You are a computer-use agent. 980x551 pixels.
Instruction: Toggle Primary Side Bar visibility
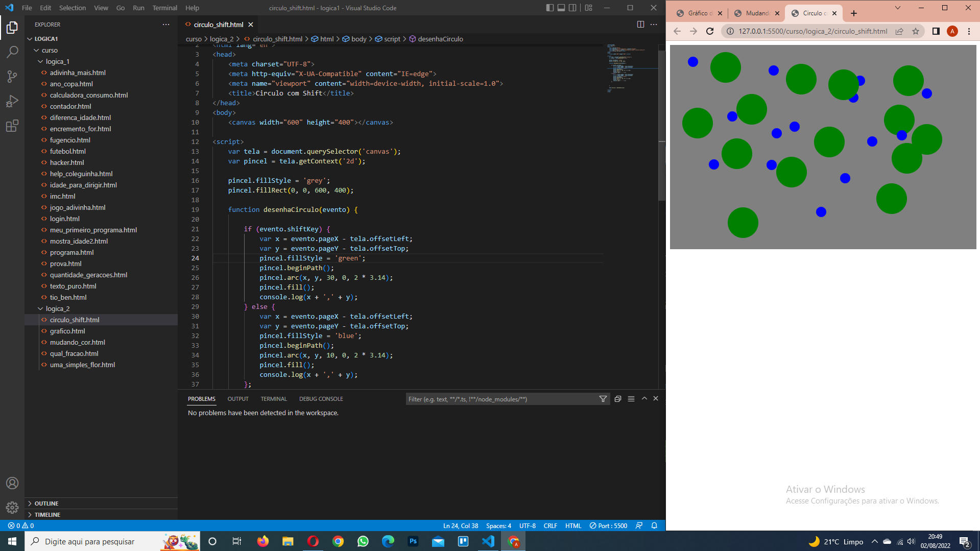(x=550, y=8)
